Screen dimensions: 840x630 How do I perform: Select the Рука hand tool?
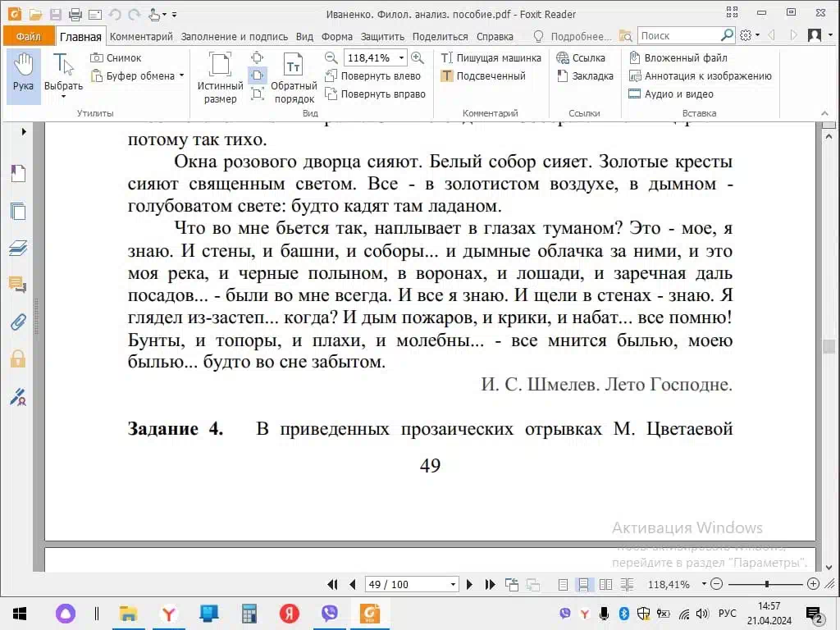(x=23, y=75)
